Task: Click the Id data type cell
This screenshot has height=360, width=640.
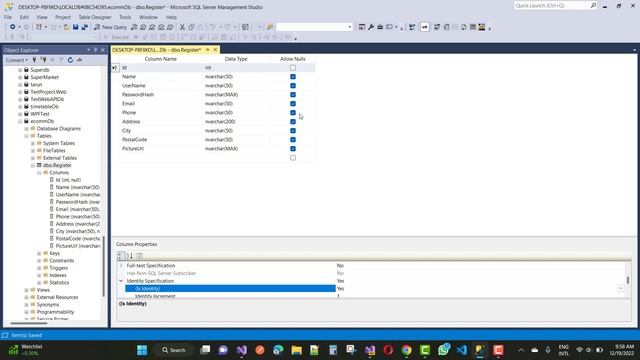Action: pyautogui.click(x=236, y=68)
